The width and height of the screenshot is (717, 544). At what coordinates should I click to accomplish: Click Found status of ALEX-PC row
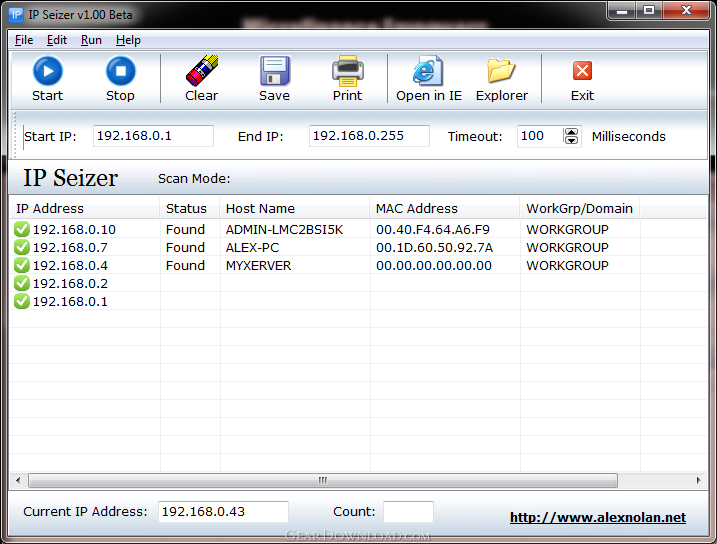[185, 247]
